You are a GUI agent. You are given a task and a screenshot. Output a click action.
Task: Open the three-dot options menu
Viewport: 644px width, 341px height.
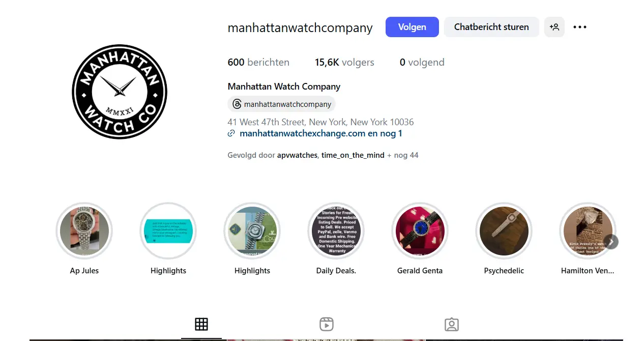[x=580, y=27]
